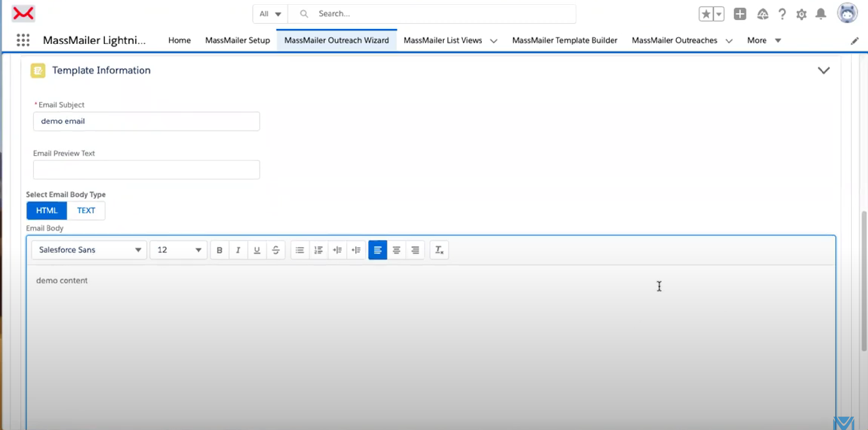Viewport: 868px width, 430px height.
Task: Click the MassMailer Lightni... app name
Action: (x=94, y=40)
